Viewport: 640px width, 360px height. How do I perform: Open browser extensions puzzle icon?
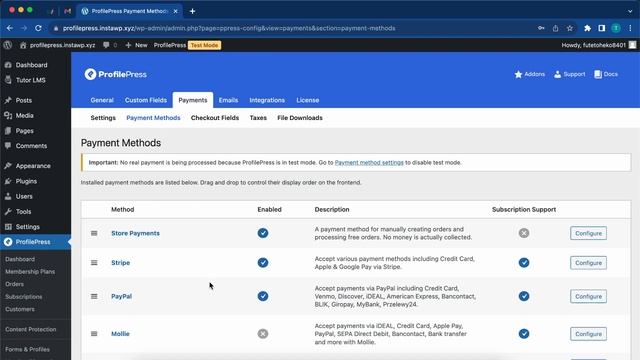(x=587, y=28)
